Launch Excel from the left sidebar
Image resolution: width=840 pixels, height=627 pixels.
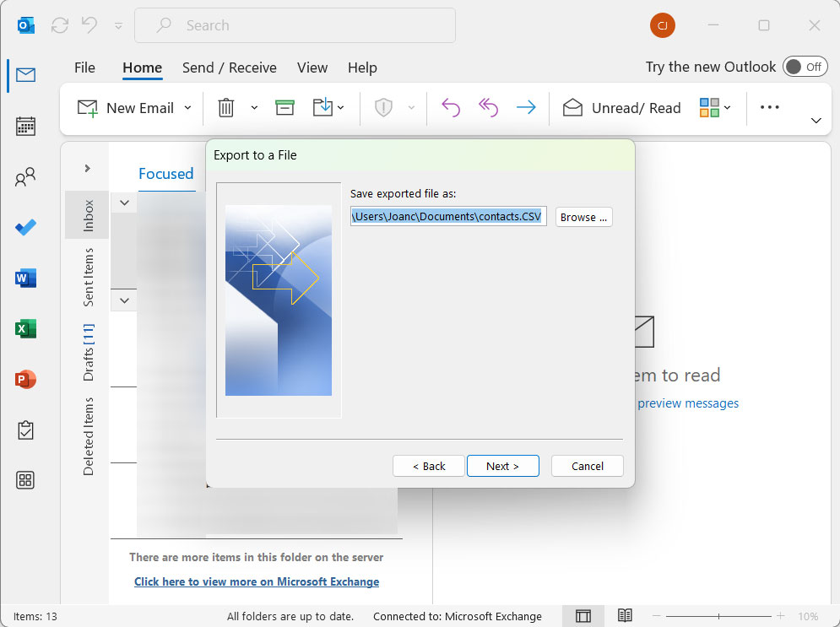[25, 329]
